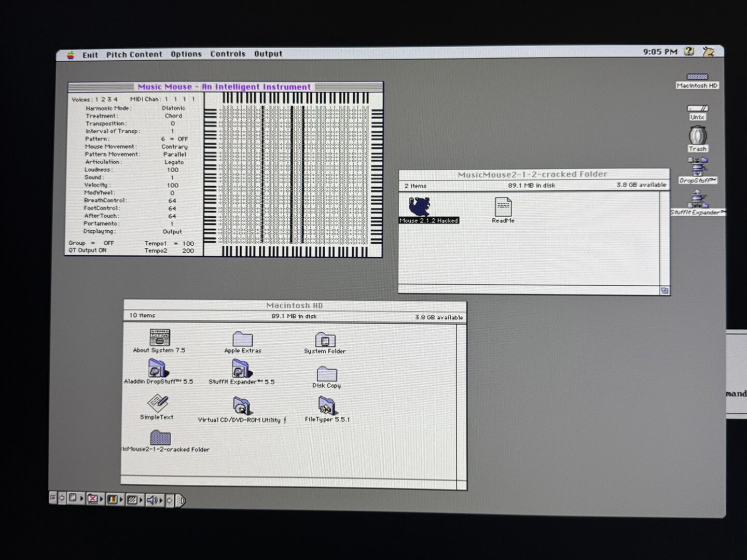The image size is (747, 560).
Task: Open FileTyper 5.5.1
Action: 327,403
